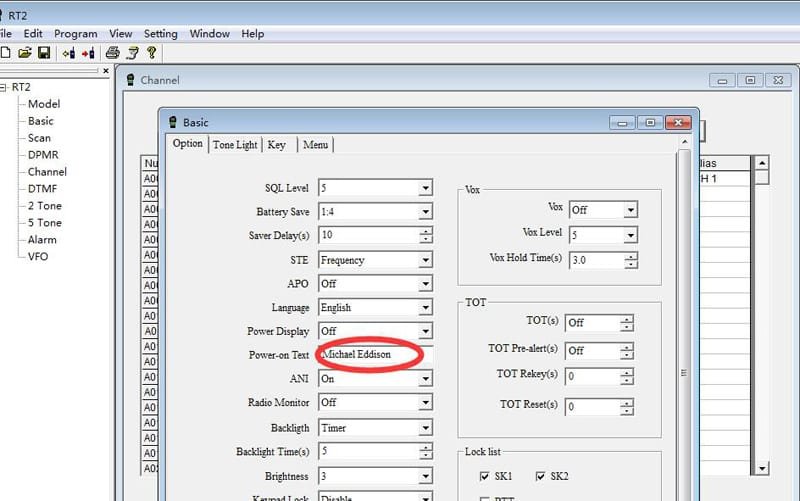Click the TOT(s) spinner arrows

627,323
